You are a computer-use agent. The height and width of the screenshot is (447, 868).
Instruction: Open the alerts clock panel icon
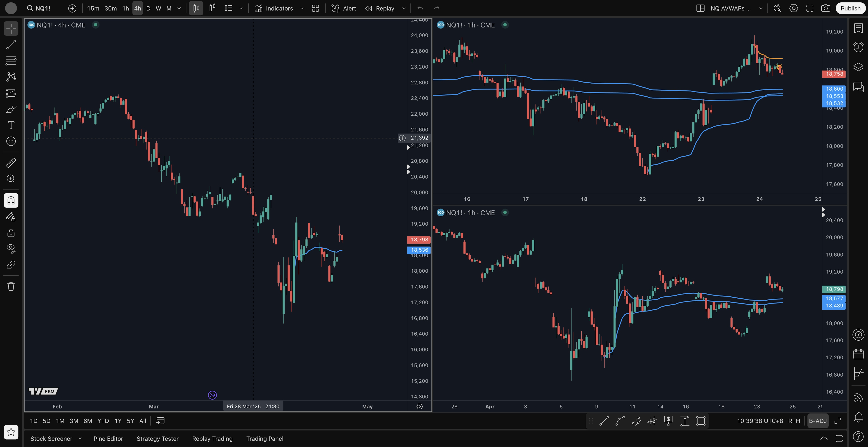point(858,47)
